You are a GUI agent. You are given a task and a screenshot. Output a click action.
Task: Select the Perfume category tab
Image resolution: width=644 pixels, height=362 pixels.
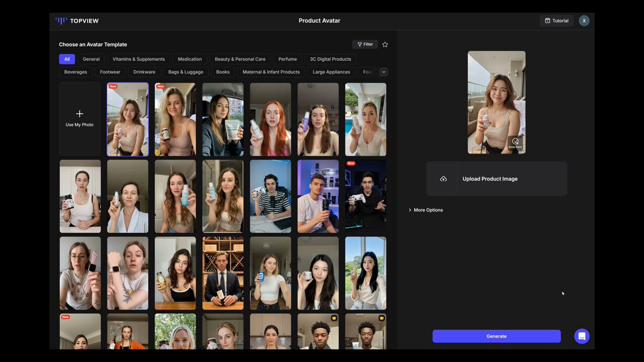coord(288,59)
